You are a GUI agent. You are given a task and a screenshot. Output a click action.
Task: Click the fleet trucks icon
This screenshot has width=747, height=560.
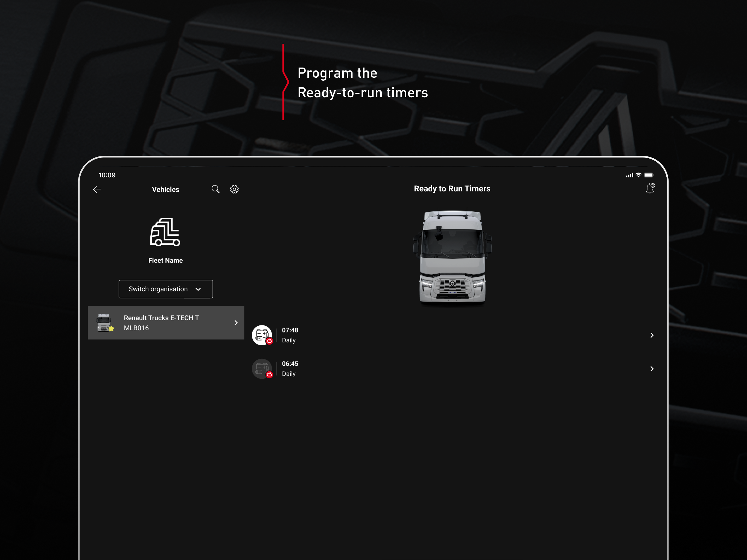[165, 232]
